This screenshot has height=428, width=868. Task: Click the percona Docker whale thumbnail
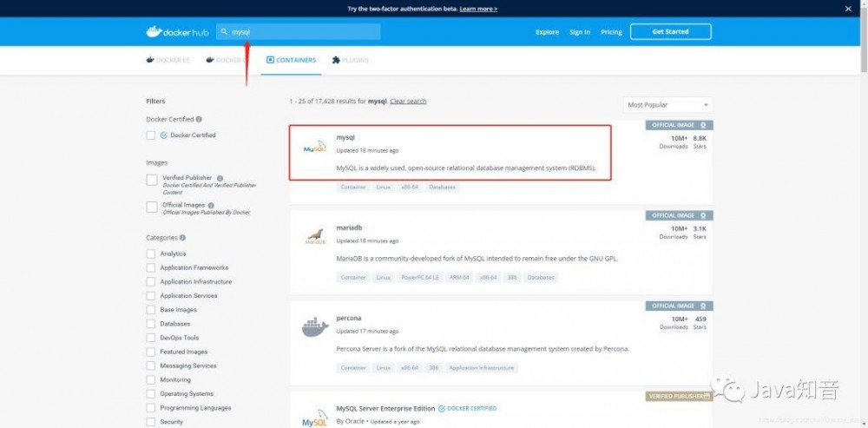pyautogui.click(x=315, y=327)
